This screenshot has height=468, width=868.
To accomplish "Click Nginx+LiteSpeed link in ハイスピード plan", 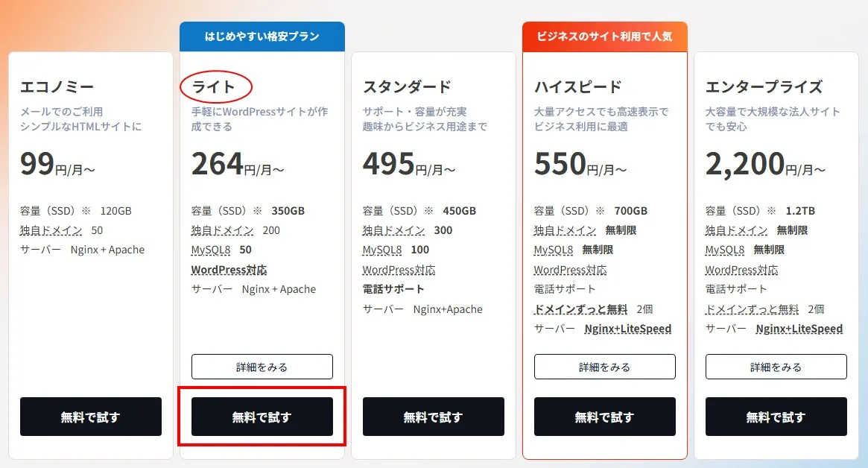I will tap(627, 329).
